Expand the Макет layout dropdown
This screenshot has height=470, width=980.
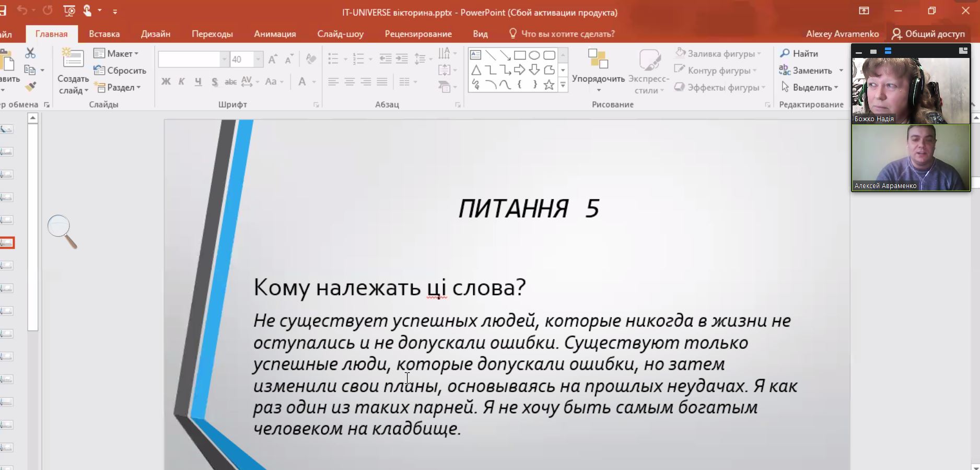[116, 53]
